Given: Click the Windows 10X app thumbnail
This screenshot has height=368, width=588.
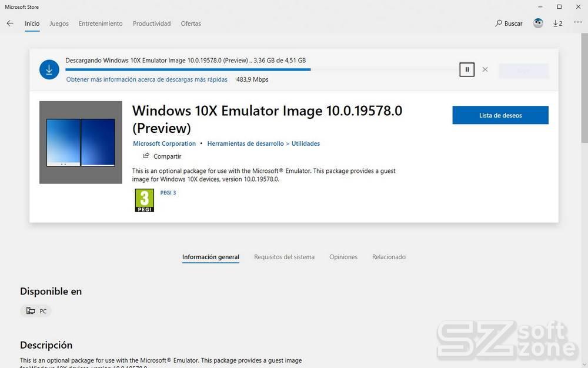Looking at the screenshot, I should [x=81, y=142].
